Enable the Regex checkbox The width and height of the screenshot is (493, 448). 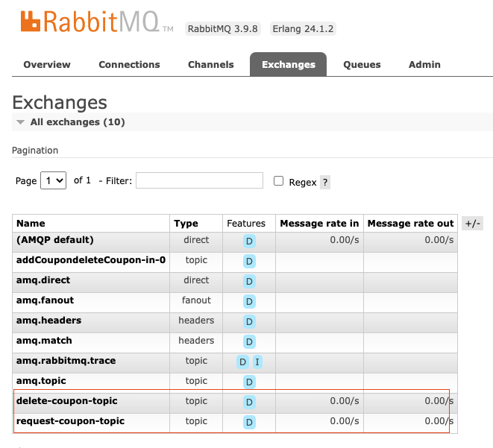point(279,180)
